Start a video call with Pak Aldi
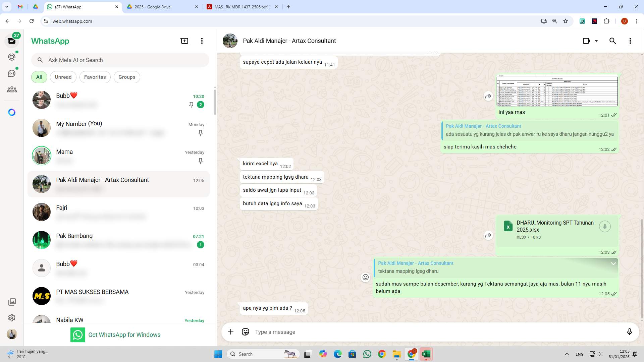Viewport: 644px width, 362px height. [586, 41]
